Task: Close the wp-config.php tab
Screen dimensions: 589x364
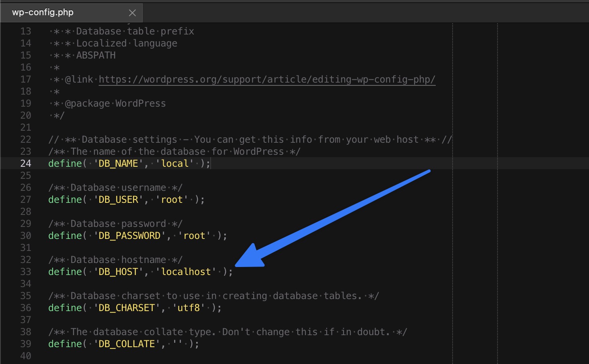Action: pyautogui.click(x=132, y=13)
